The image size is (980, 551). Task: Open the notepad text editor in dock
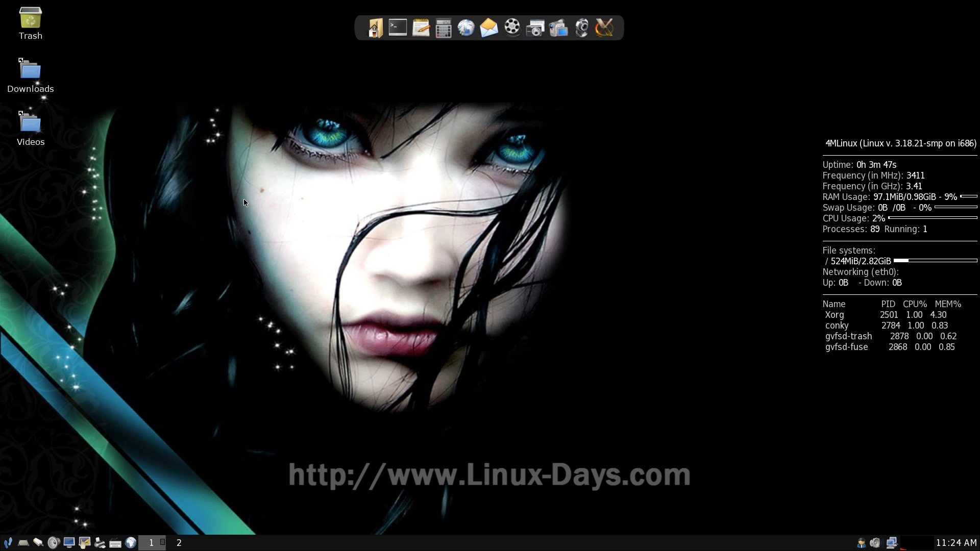[421, 28]
